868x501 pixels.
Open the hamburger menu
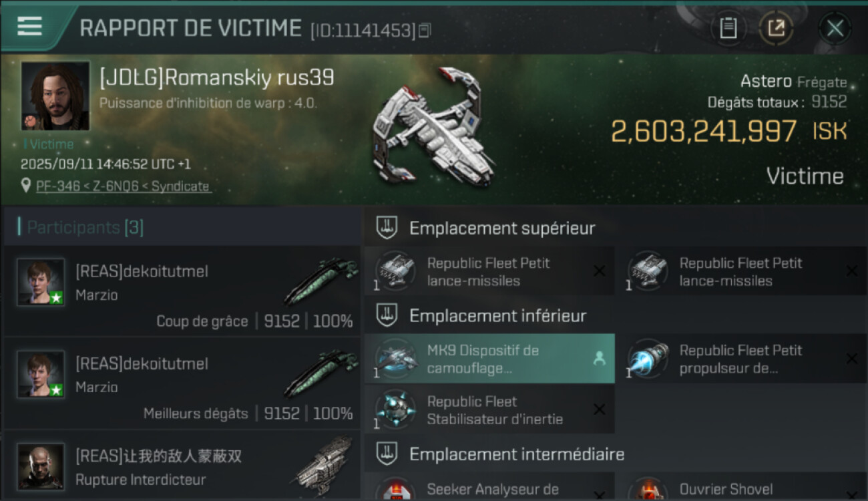pyautogui.click(x=29, y=27)
